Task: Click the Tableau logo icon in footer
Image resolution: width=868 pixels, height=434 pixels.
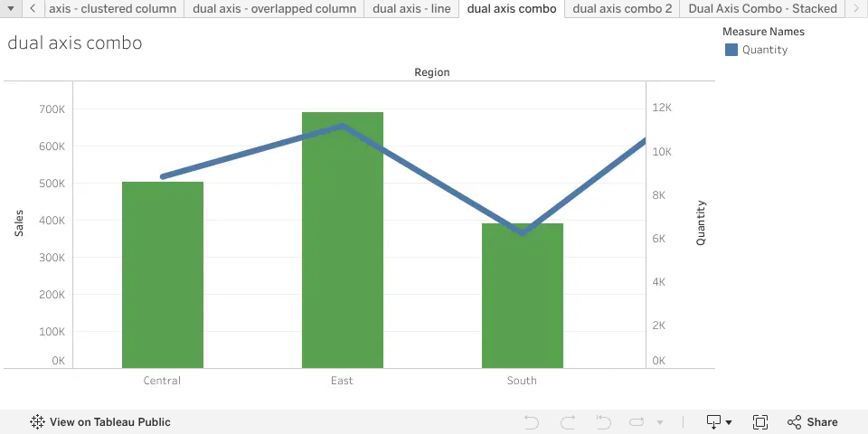Action: [37, 422]
